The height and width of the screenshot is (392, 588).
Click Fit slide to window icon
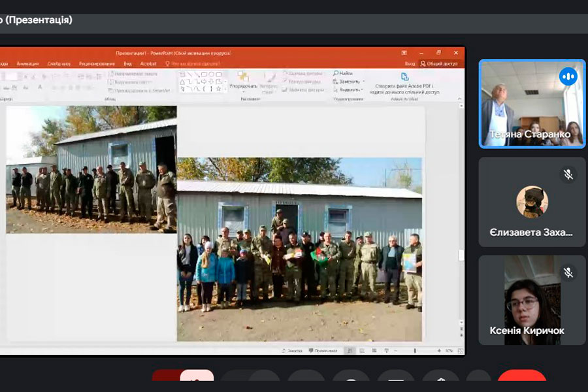click(x=460, y=351)
